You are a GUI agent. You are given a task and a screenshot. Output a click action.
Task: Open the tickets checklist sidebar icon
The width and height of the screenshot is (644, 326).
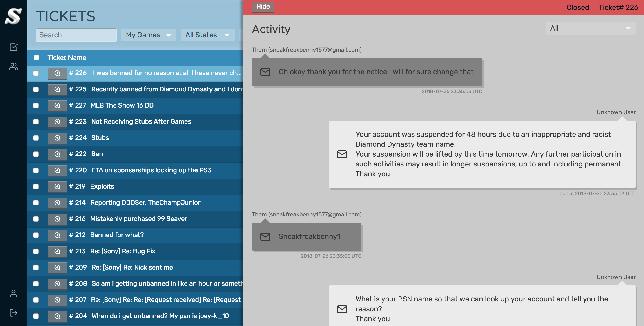(13, 47)
